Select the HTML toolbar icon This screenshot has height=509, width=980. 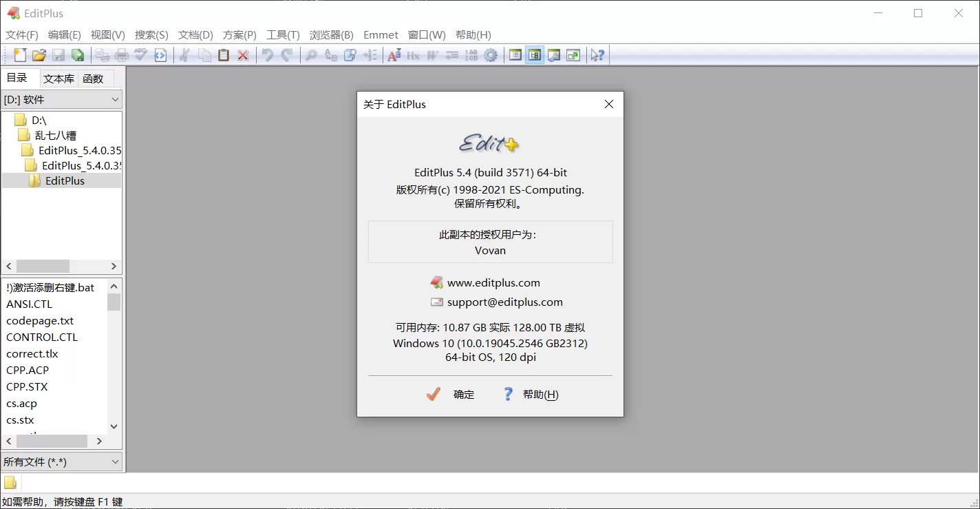[x=160, y=55]
